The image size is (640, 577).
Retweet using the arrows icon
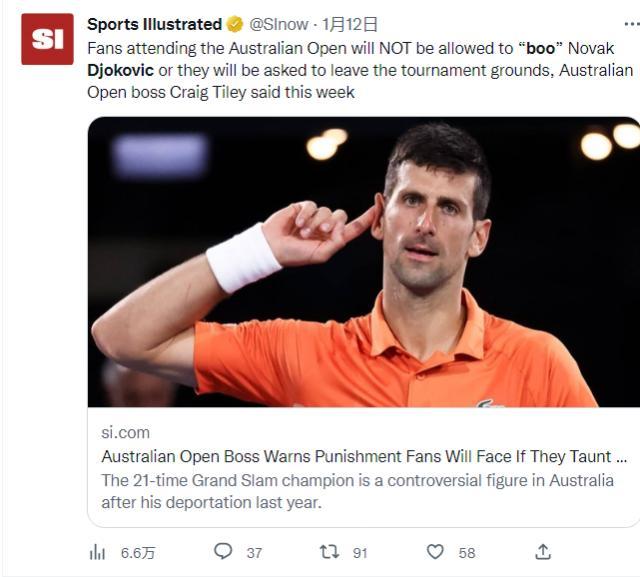[328, 552]
